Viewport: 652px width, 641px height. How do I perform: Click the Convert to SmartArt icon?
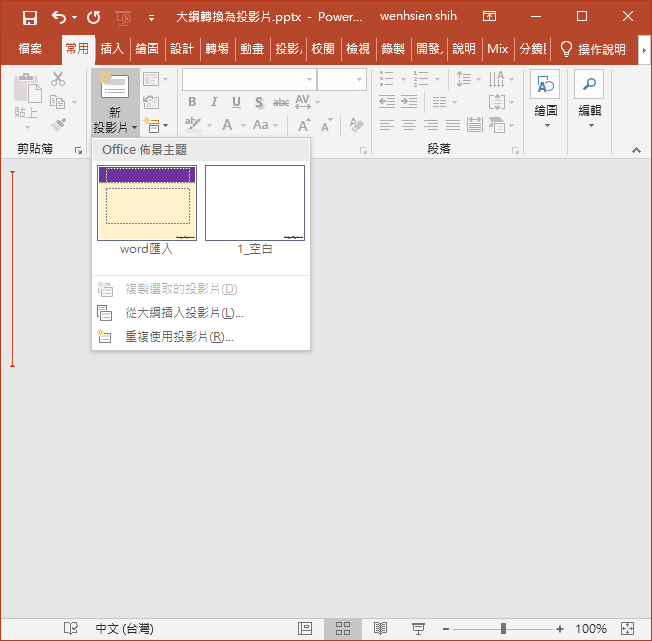pyautogui.click(x=497, y=125)
